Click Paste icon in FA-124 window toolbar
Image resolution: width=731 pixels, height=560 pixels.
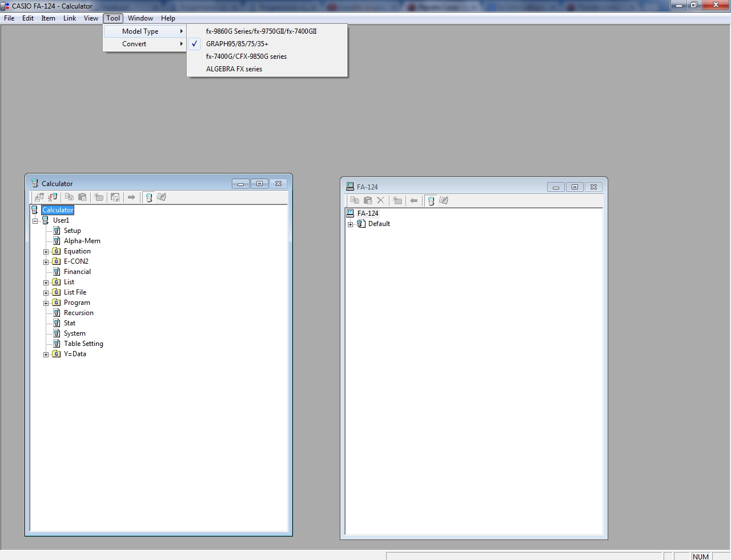pos(368,200)
